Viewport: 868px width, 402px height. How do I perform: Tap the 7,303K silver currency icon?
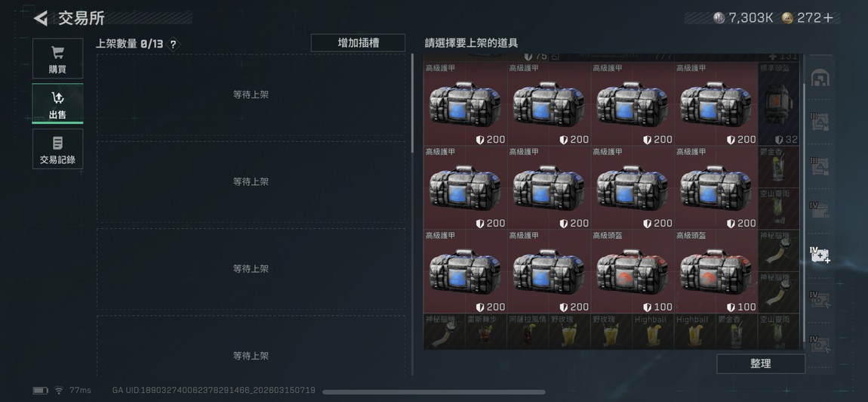click(719, 17)
